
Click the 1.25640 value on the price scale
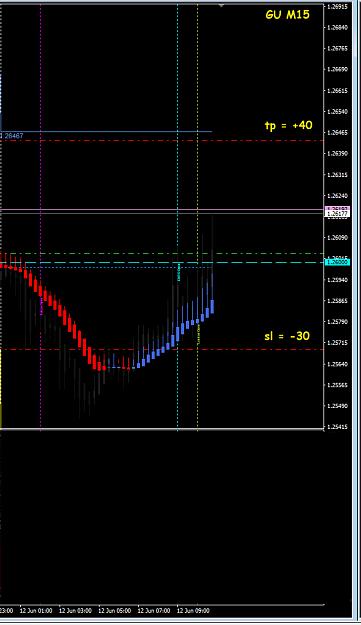pyautogui.click(x=337, y=364)
